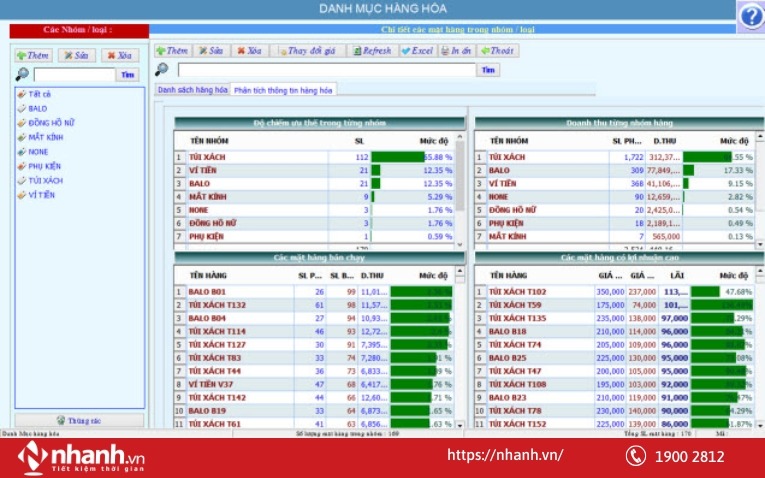765x478 pixels.
Task: Choose the Tất cả category item
Action: 39,93
